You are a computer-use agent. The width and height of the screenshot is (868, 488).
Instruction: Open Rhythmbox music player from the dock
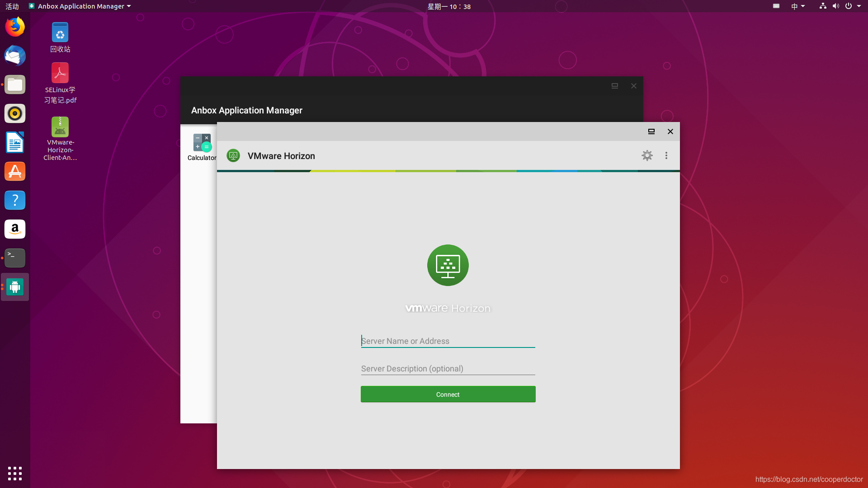(15, 113)
